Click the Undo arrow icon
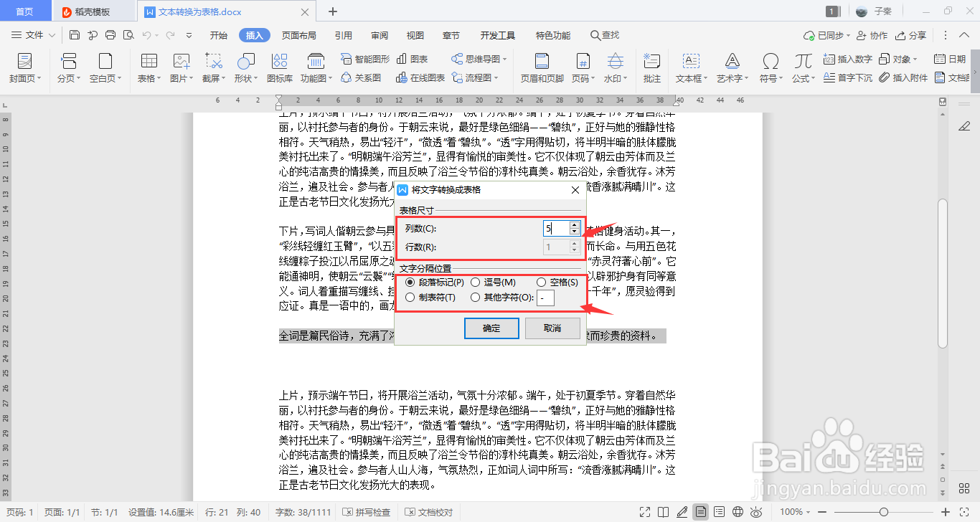The image size is (980, 522). tap(146, 35)
